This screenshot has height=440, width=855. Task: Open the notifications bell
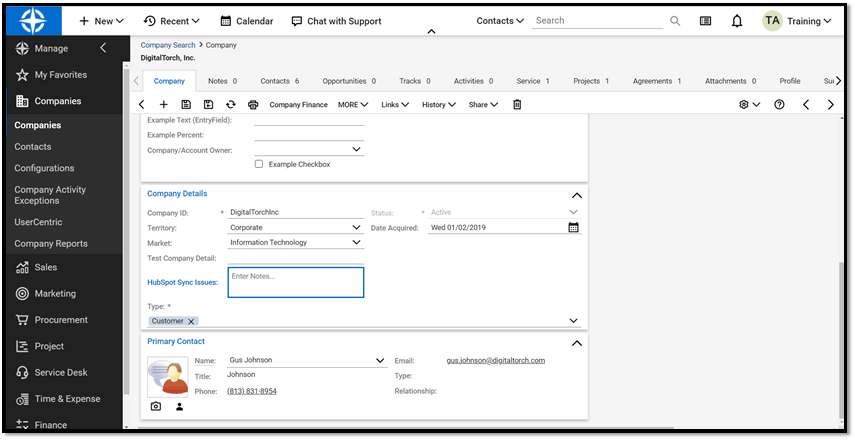tap(737, 21)
